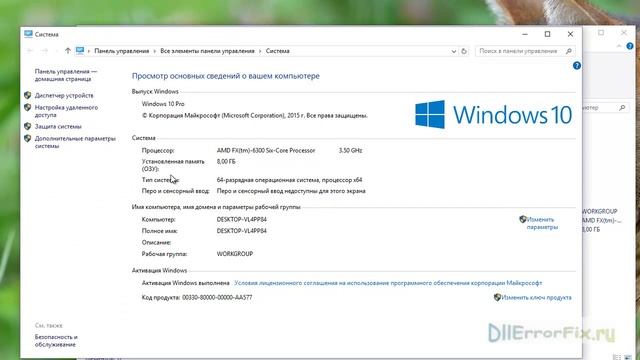Go up one level with up arrow
640x360 pixels.
68,51
